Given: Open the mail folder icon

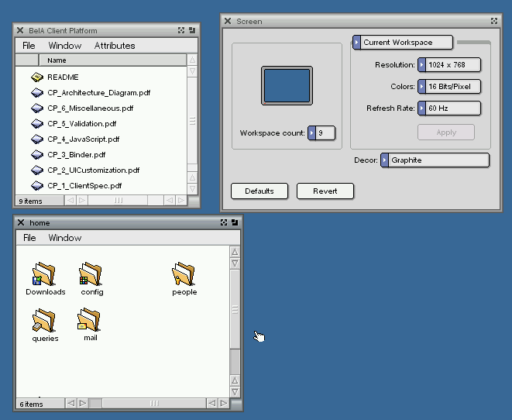Looking at the screenshot, I should coord(89,319).
